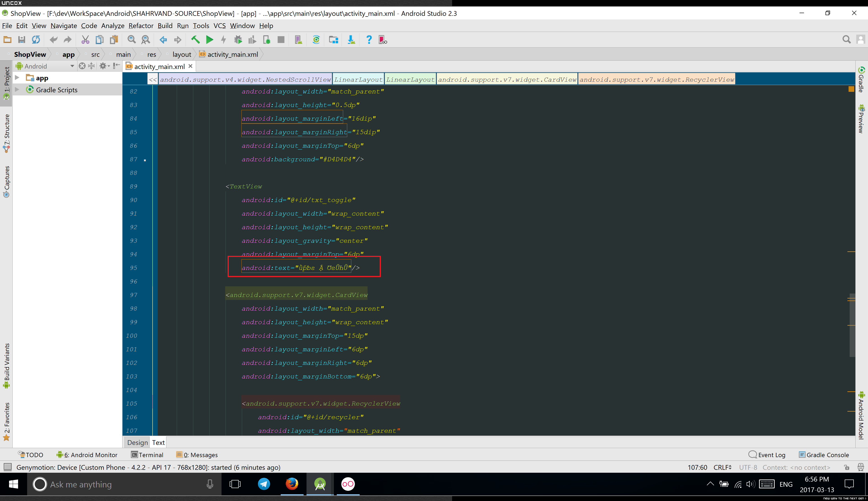Click the Synchronize refresh icon
This screenshot has height=501, width=868.
coord(36,40)
